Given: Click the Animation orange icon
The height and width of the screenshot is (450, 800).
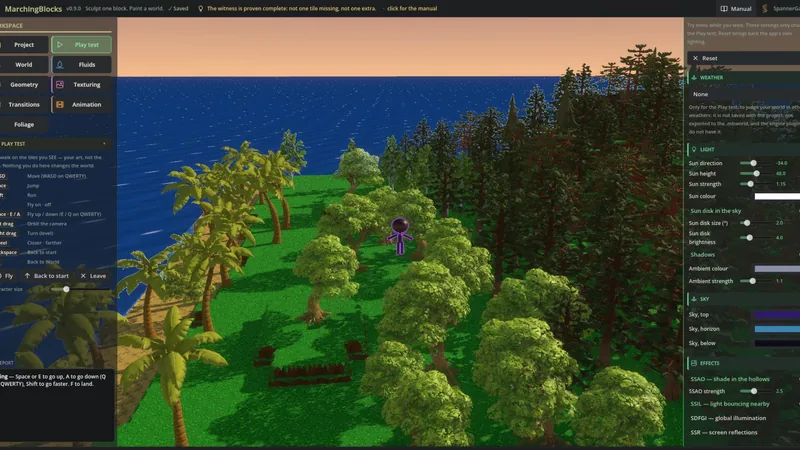Looking at the screenshot, I should 60,105.
